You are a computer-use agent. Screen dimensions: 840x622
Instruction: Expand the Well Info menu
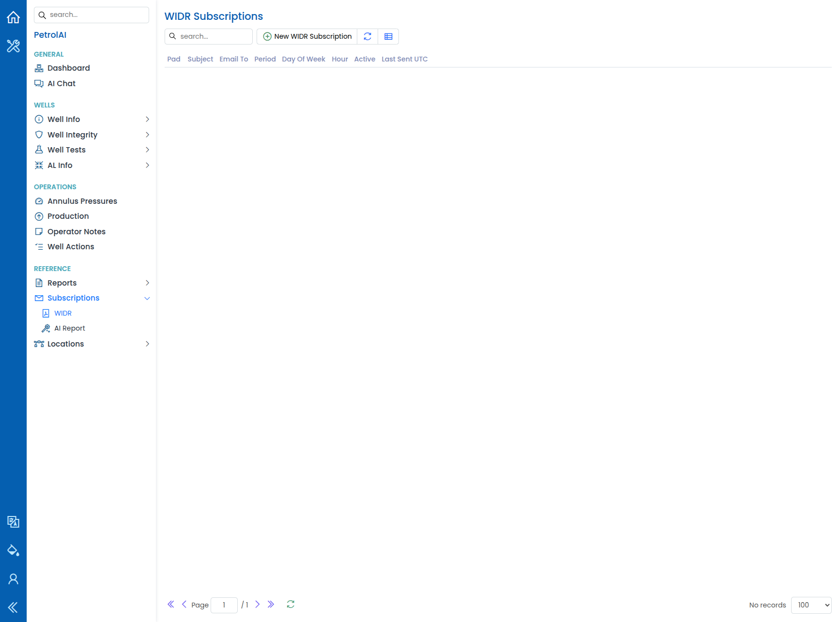(x=92, y=120)
